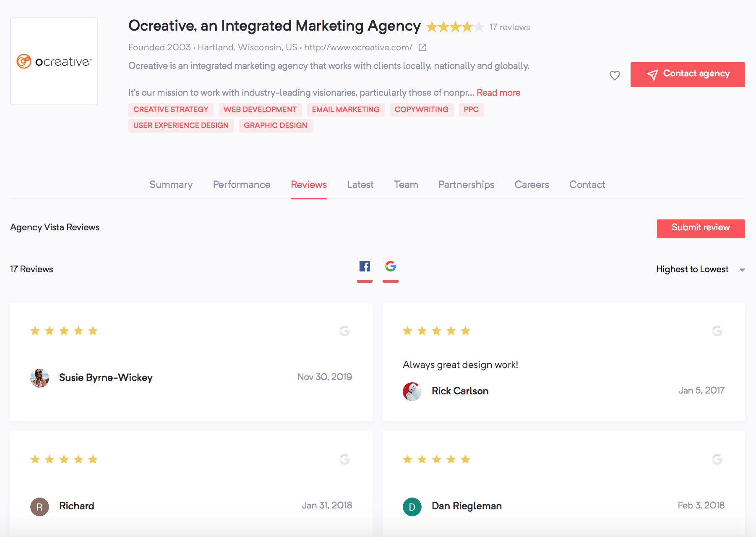Go to the Team tab
756x537 pixels.
(406, 185)
